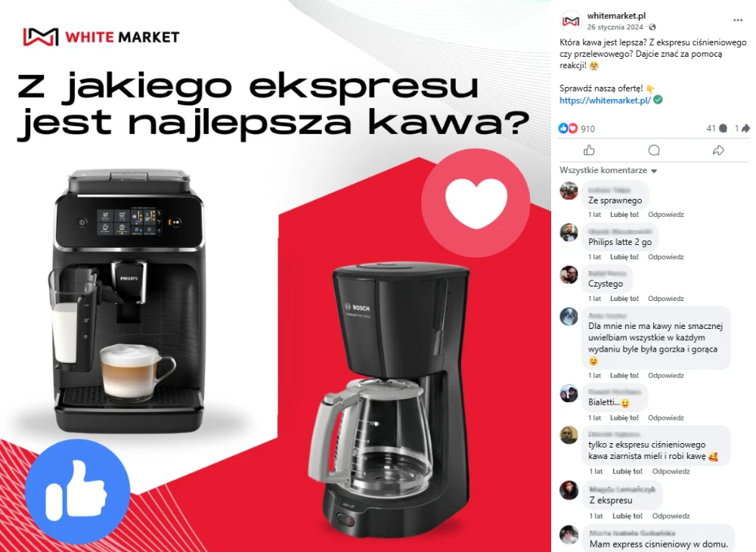The image size is (756, 552).
Task: Click Odpowiedz under the 'Czystego' comment
Action: (x=665, y=299)
